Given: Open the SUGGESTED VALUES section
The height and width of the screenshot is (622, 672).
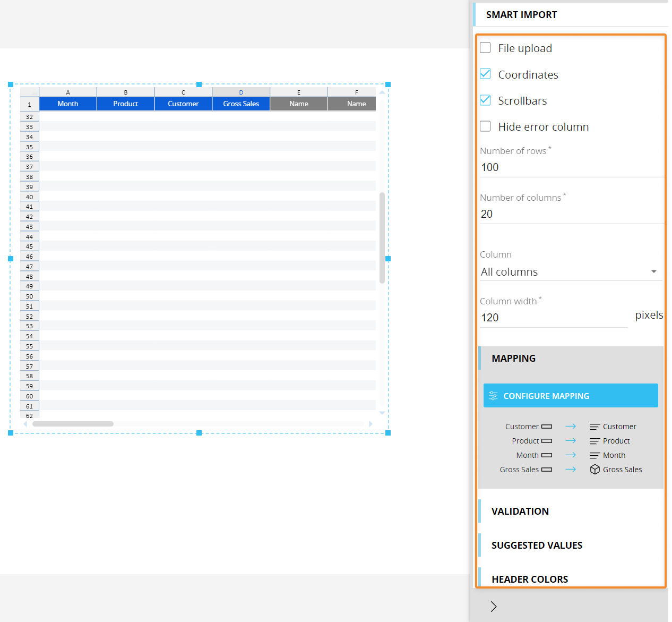Looking at the screenshot, I should 536,545.
